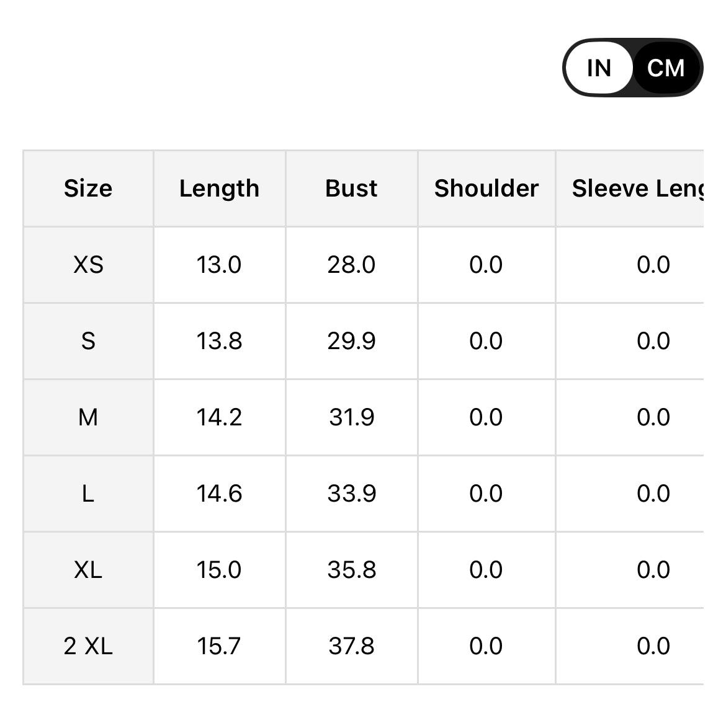Select the XS size row label
Screen dimensions: 726x728
point(87,264)
